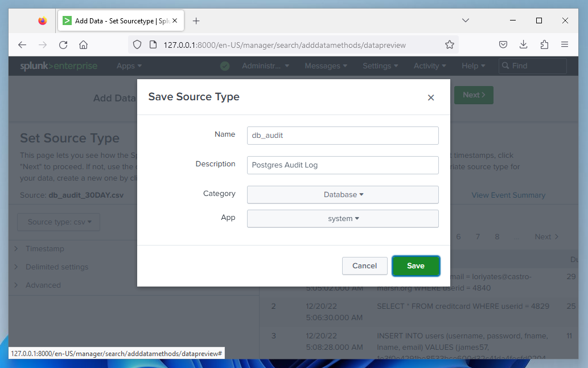Select the SELECT * FROM creditcard event text
Image resolution: width=588 pixels, height=368 pixels.
[x=463, y=306]
